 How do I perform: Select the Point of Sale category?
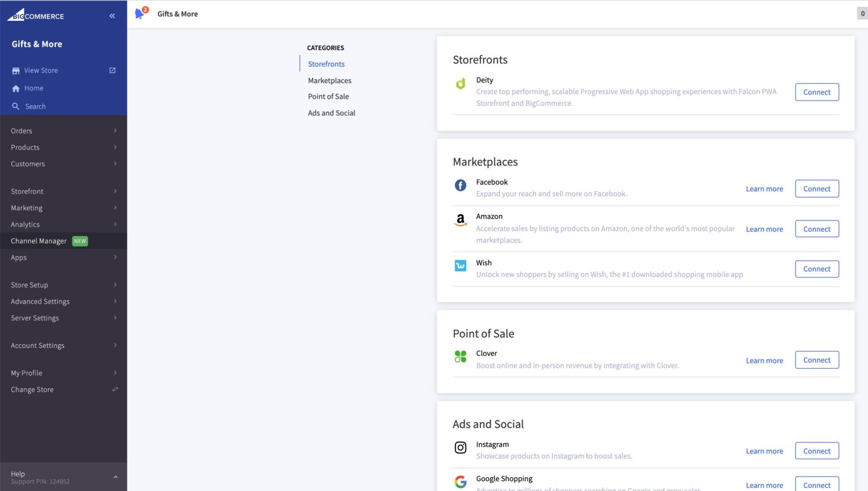click(x=328, y=97)
